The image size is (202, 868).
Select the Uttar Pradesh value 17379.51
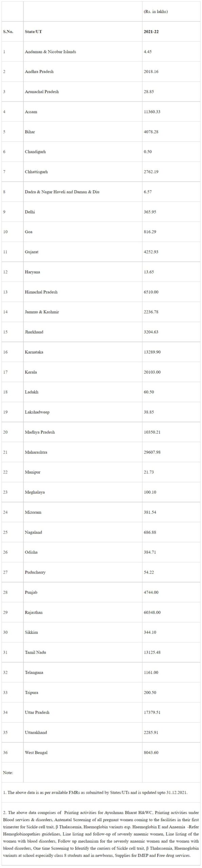tap(152, 712)
